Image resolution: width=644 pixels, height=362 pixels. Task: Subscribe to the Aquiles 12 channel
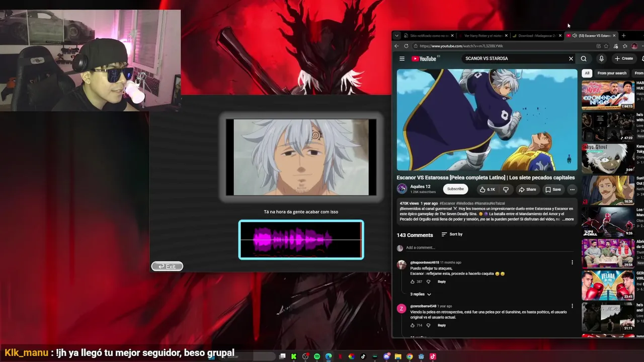(455, 189)
